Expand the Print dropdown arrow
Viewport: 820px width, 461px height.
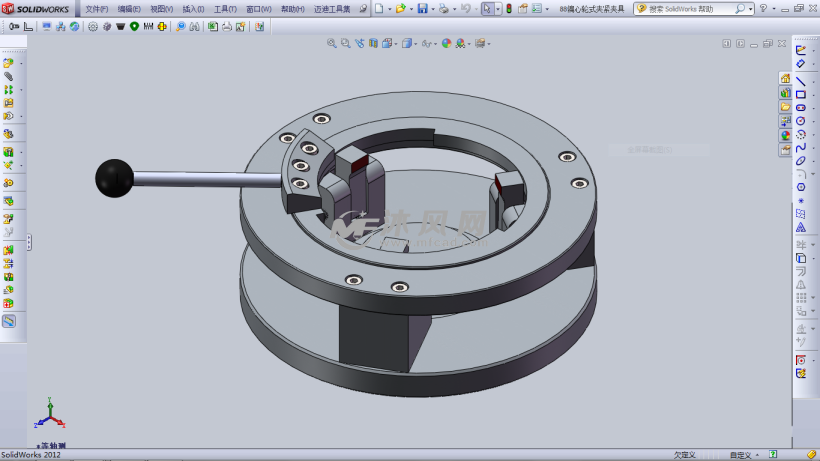(x=454, y=9)
